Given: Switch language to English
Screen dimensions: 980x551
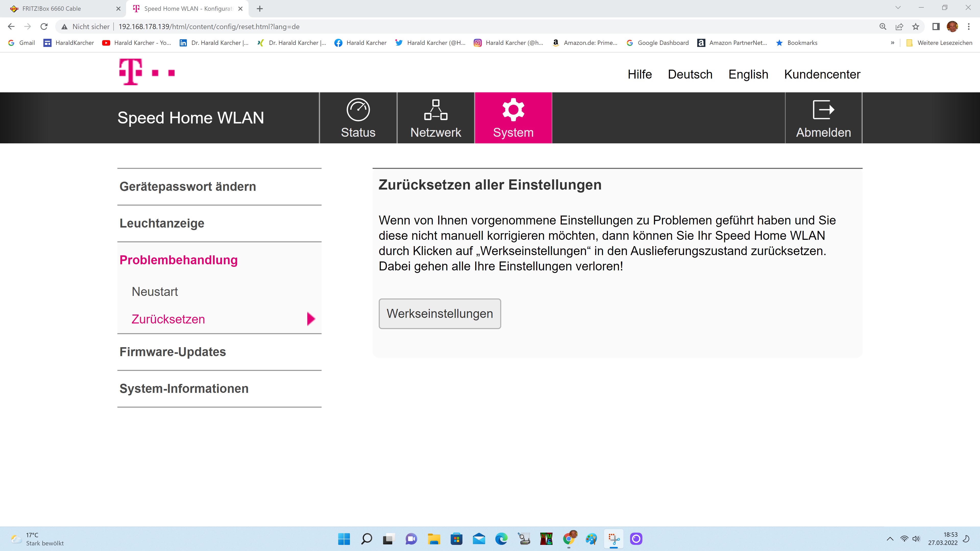Looking at the screenshot, I should (x=748, y=74).
